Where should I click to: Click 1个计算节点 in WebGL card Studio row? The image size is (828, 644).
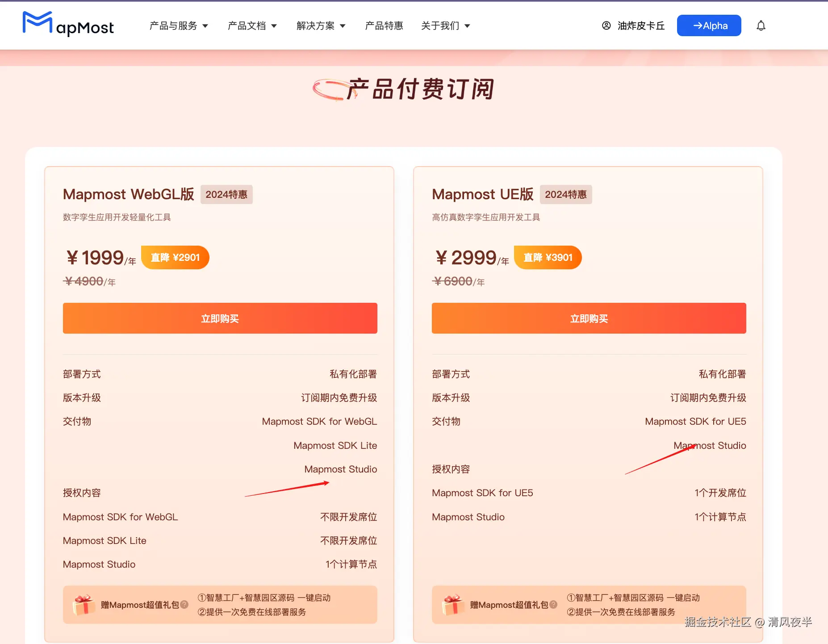coord(351,564)
